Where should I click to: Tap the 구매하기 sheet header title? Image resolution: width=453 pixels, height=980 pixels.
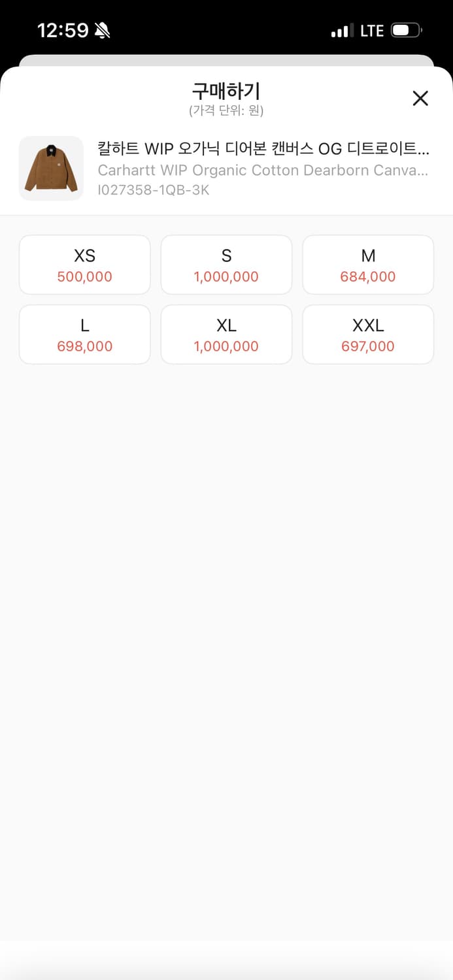click(x=226, y=91)
